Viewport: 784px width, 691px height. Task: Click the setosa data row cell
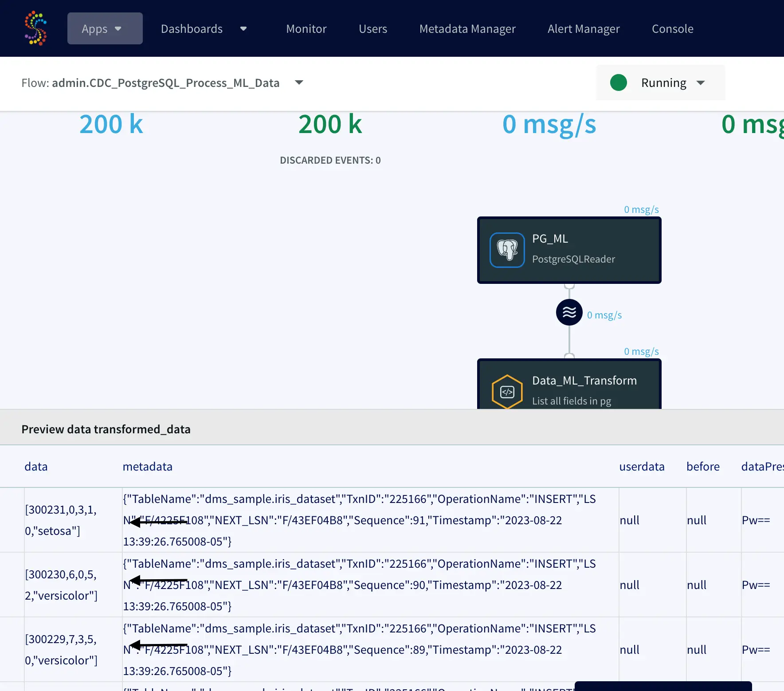point(61,520)
